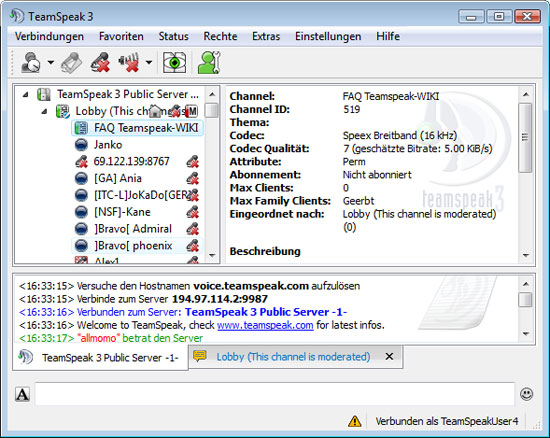Viewport: 550px width, 438px height.
Task: Collapse the TeamSpeak 3 Public Server tree
Action: pyautogui.click(x=25, y=94)
